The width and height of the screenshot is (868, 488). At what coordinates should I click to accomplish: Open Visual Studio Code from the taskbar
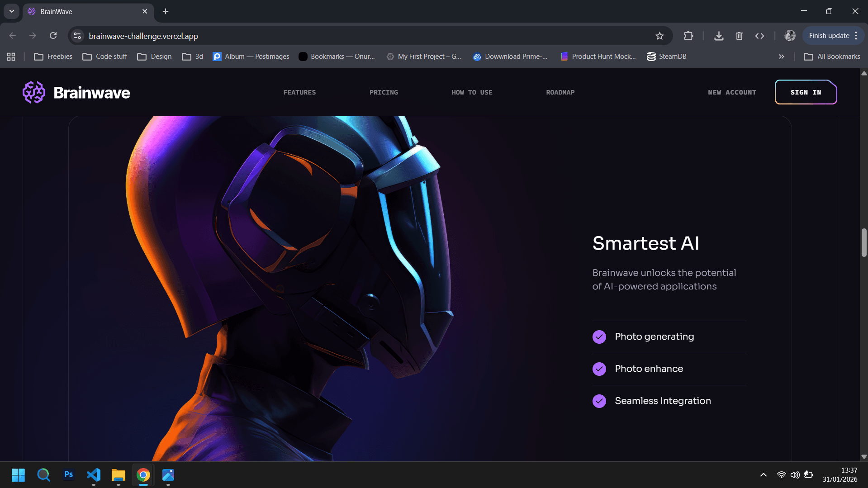point(93,475)
